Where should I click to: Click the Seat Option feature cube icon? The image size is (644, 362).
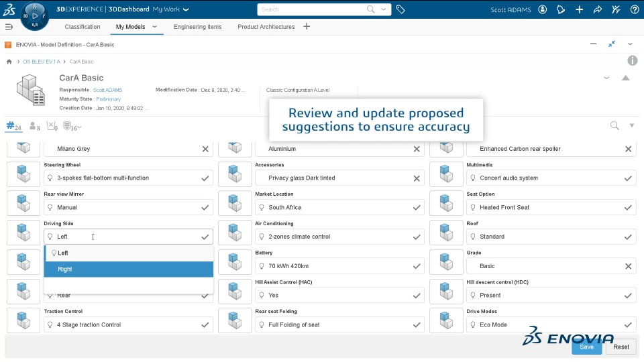coord(447,203)
